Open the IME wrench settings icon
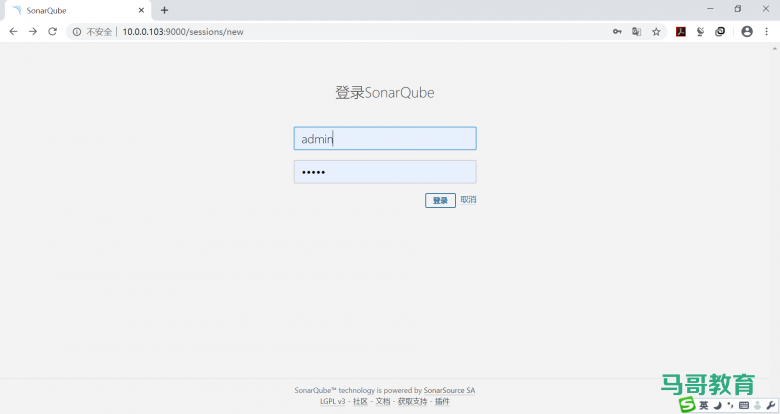 [771, 405]
